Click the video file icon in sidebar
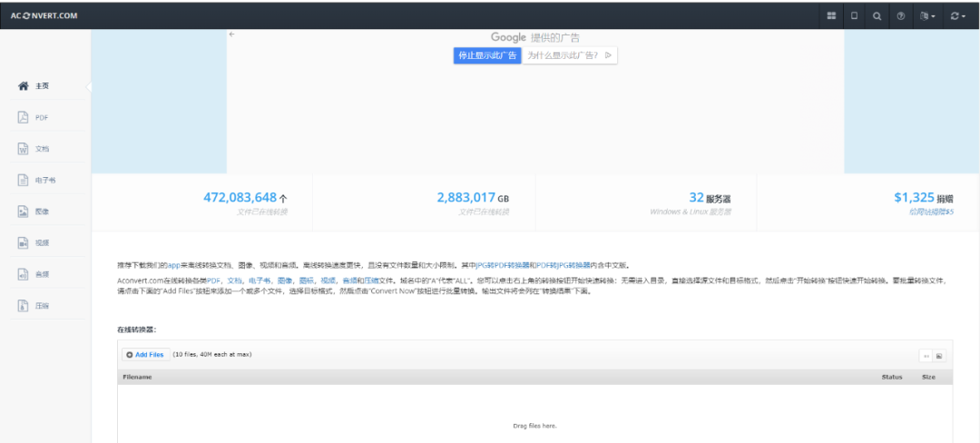Viewport: 980px width, 443px height. (x=23, y=242)
